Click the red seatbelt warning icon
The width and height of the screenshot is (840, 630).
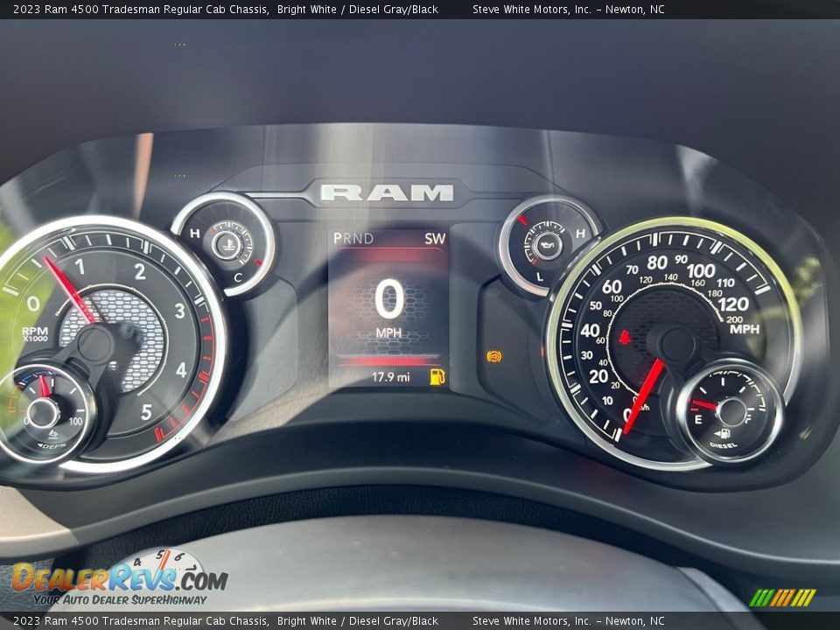(625, 338)
